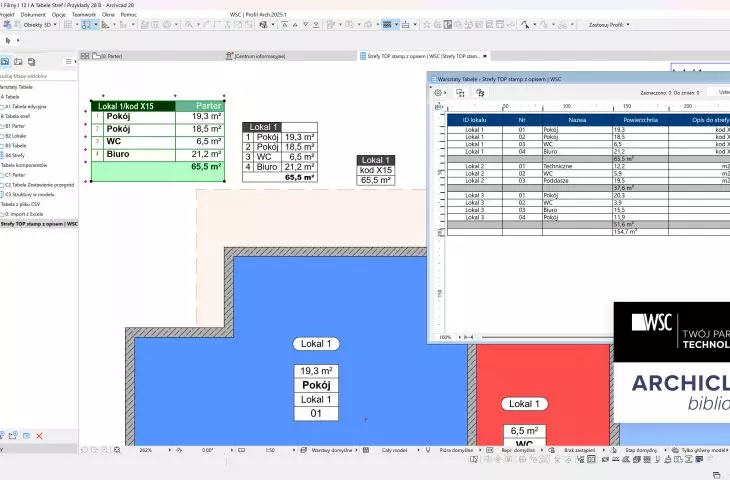Close the Strefy TOP stamp tab
The width and height of the screenshot is (730, 480).
tap(485, 56)
